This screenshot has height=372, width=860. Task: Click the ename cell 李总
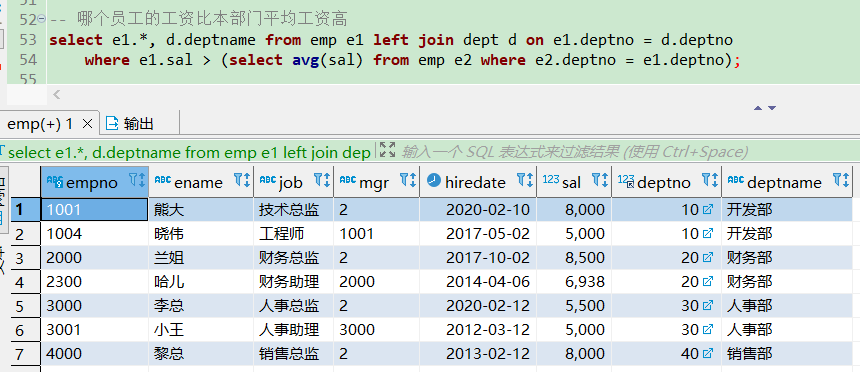pos(201,306)
